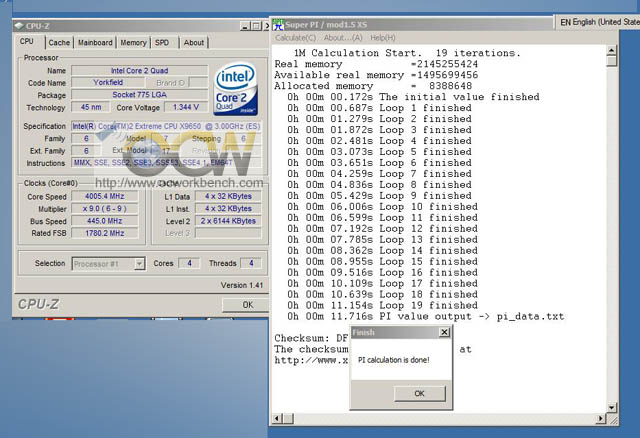This screenshot has width=640, height=438.
Task: Switch to the Cache tab in CPU-Z
Action: (x=59, y=42)
